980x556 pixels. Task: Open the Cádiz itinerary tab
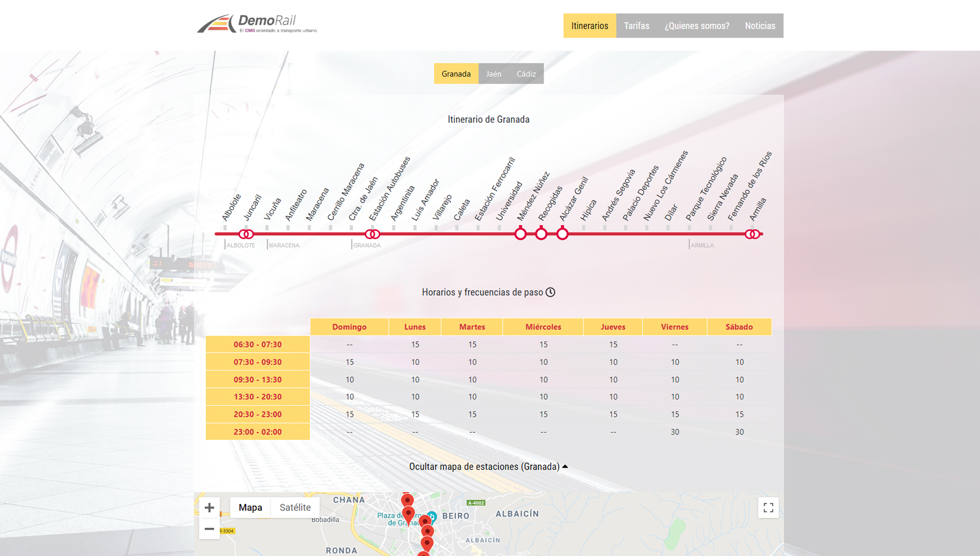coord(526,73)
